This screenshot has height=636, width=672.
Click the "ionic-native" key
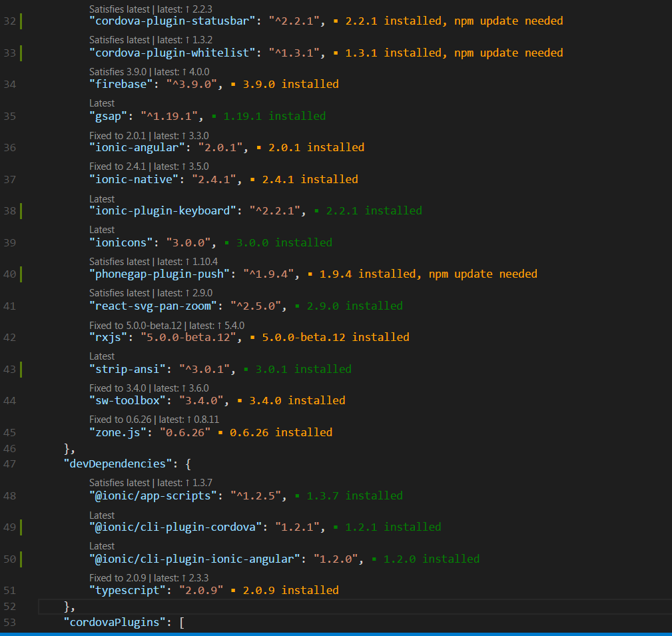click(134, 179)
